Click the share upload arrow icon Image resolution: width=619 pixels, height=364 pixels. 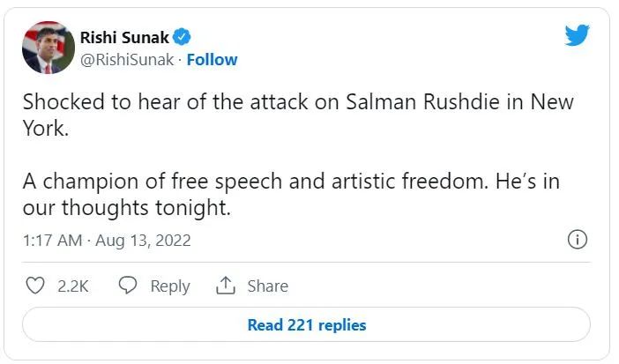[226, 286]
